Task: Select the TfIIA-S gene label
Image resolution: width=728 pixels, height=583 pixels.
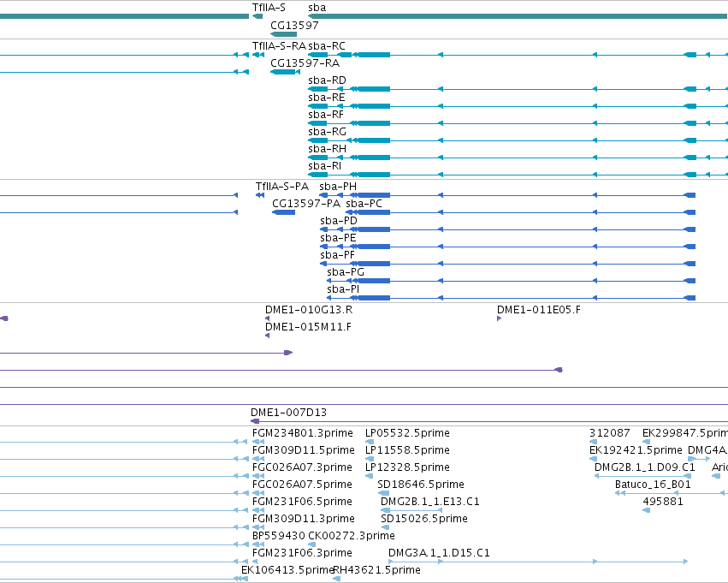Action: coord(269,8)
